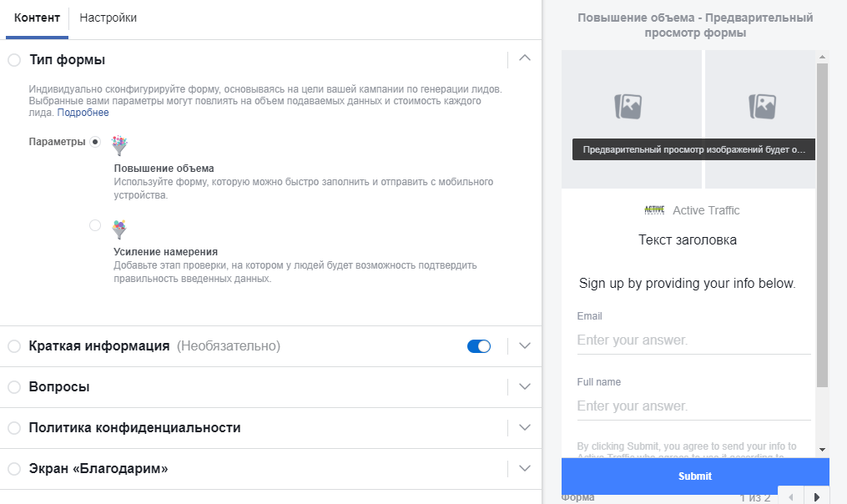Open the Контент tab
The width and height of the screenshot is (847, 504).
coord(37,18)
